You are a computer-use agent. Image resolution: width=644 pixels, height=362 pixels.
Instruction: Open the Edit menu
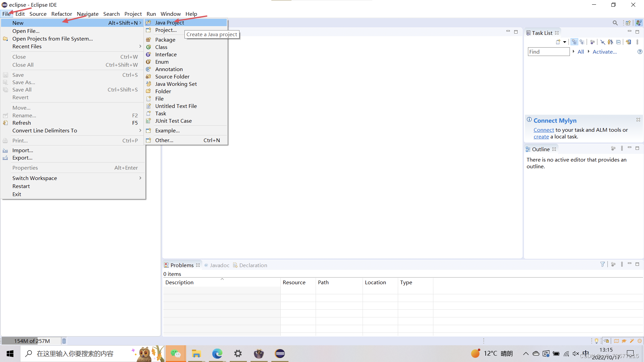coord(20,14)
